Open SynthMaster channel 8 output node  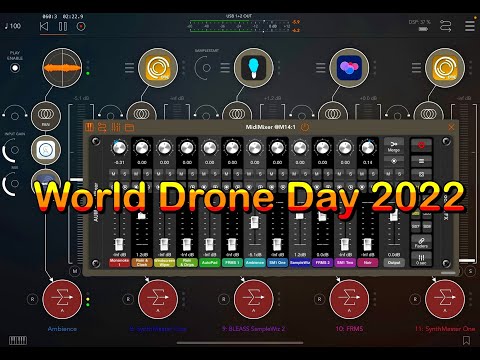[x=158, y=299]
